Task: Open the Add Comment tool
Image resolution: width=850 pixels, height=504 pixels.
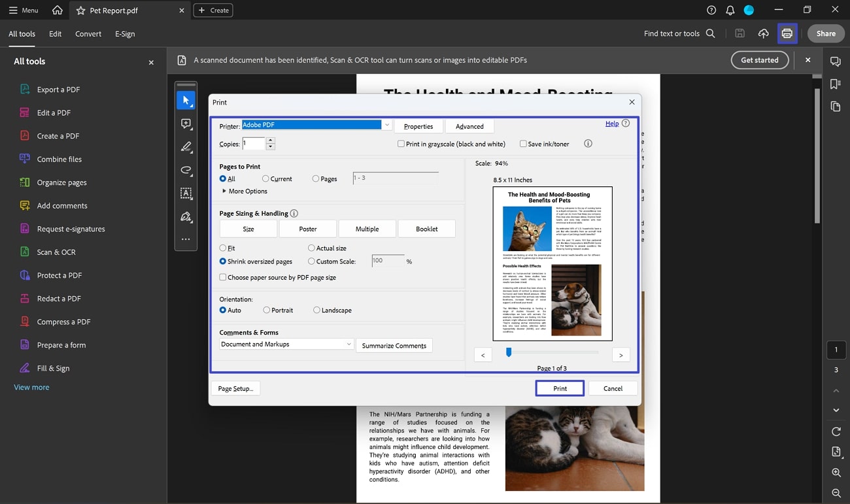Action: [186, 124]
